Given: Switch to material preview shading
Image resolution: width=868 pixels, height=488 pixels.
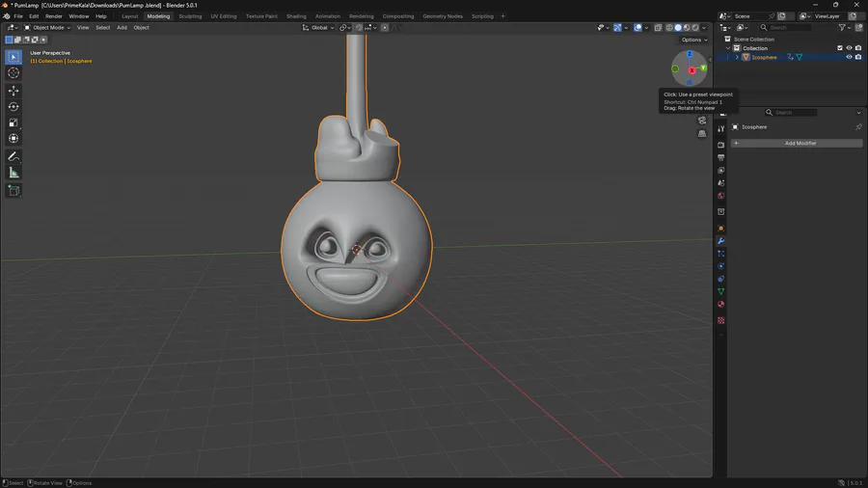Looking at the screenshot, I should [687, 28].
